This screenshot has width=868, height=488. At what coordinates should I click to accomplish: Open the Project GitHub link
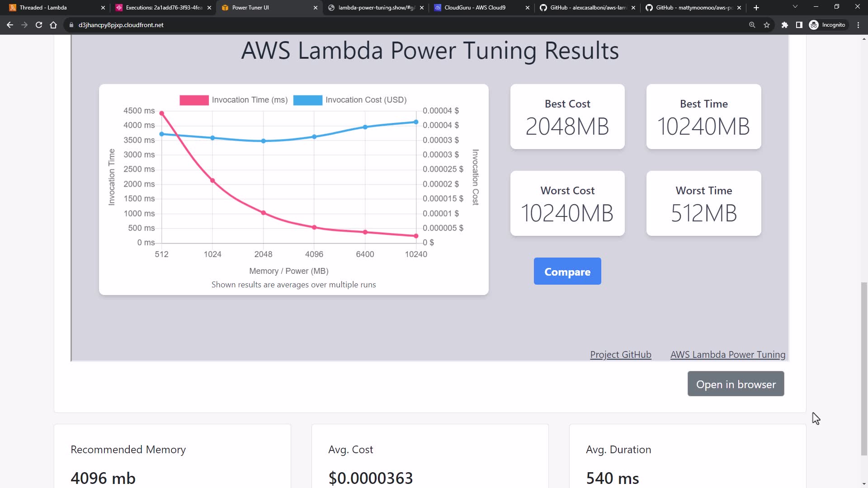point(620,355)
